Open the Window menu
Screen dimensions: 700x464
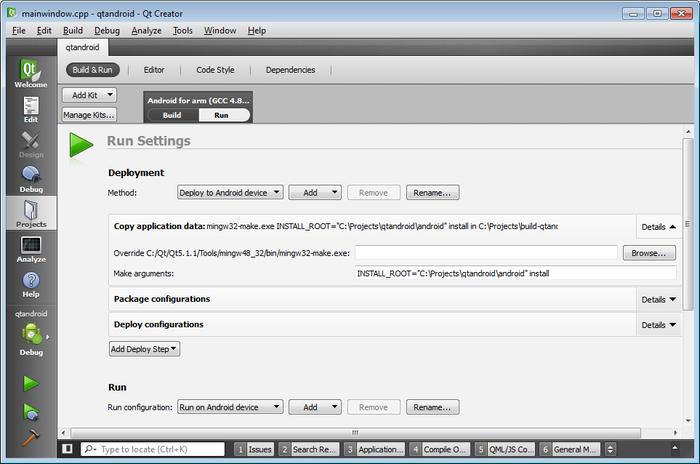[220, 30]
